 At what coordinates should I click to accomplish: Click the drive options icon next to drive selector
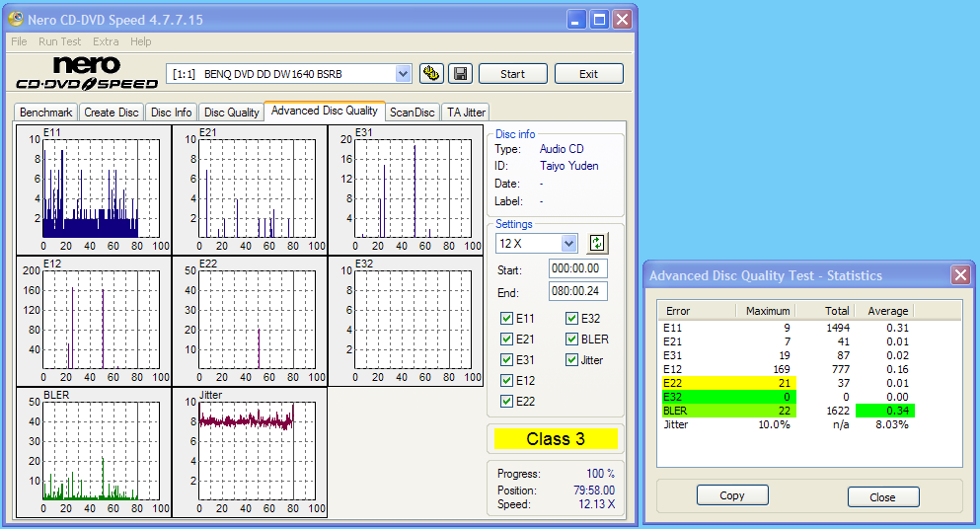tap(431, 74)
